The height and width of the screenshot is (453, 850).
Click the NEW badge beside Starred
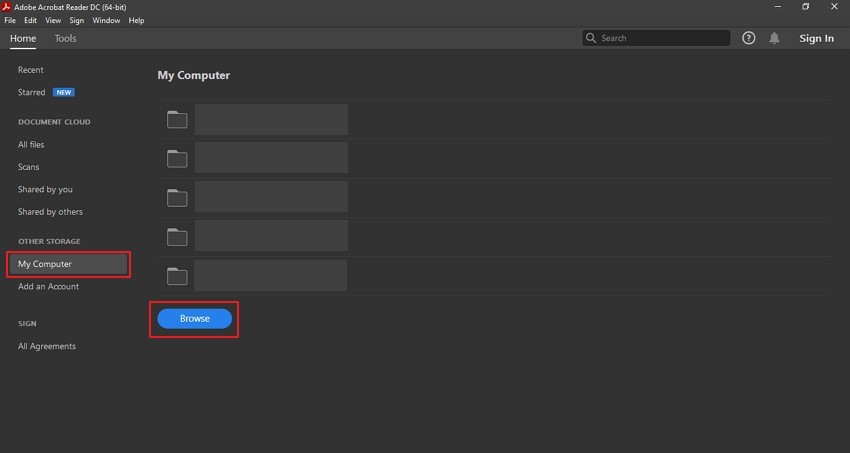click(64, 92)
